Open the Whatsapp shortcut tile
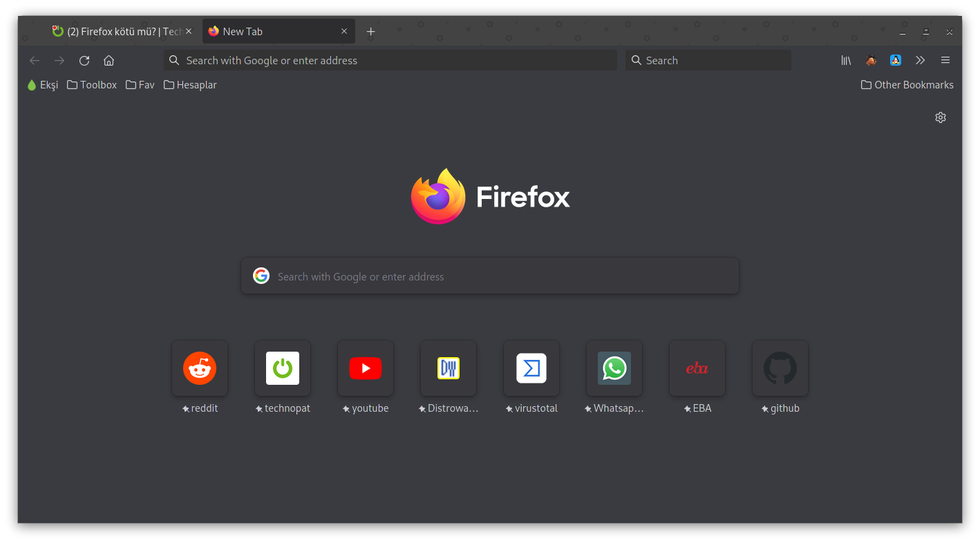Viewport: 980px width, 543px height. tap(614, 368)
